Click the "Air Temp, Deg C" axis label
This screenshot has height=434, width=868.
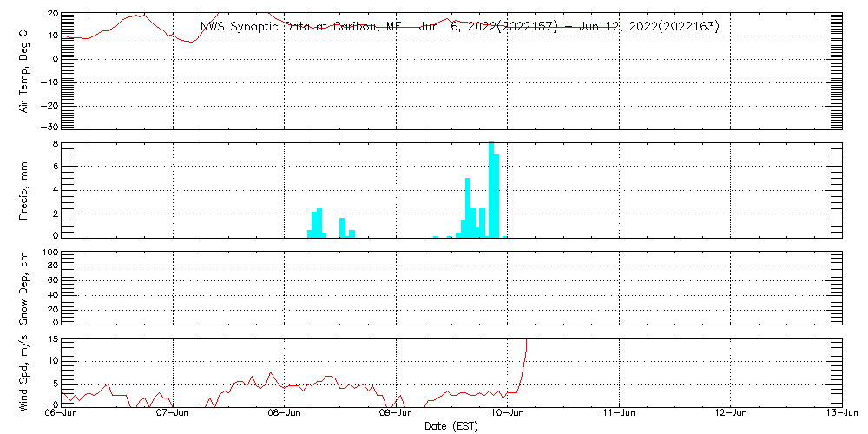pos(23,71)
